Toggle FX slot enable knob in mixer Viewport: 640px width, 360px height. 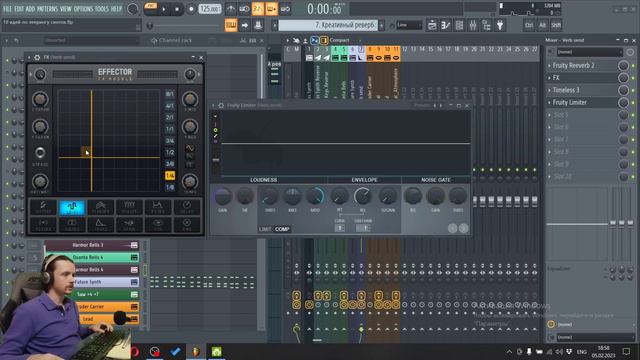pyautogui.click(x=623, y=78)
